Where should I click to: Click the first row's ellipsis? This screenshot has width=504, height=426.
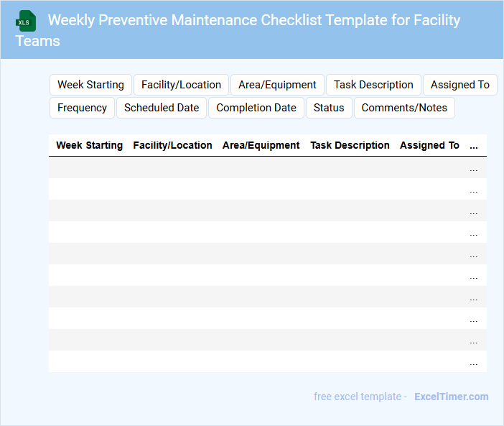coord(473,169)
